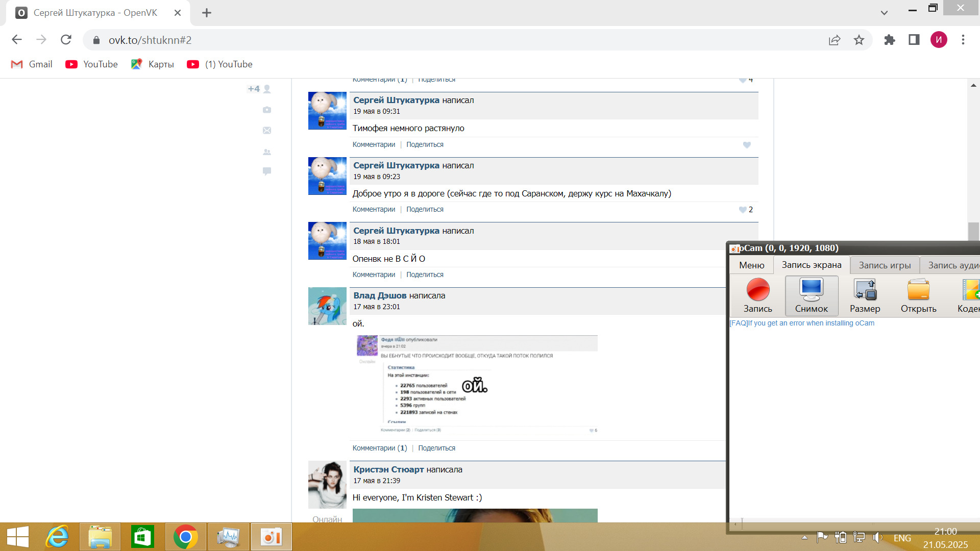The height and width of the screenshot is (551, 980).
Task: Click the envelope messages icon in the sidebar
Action: pyautogui.click(x=267, y=131)
